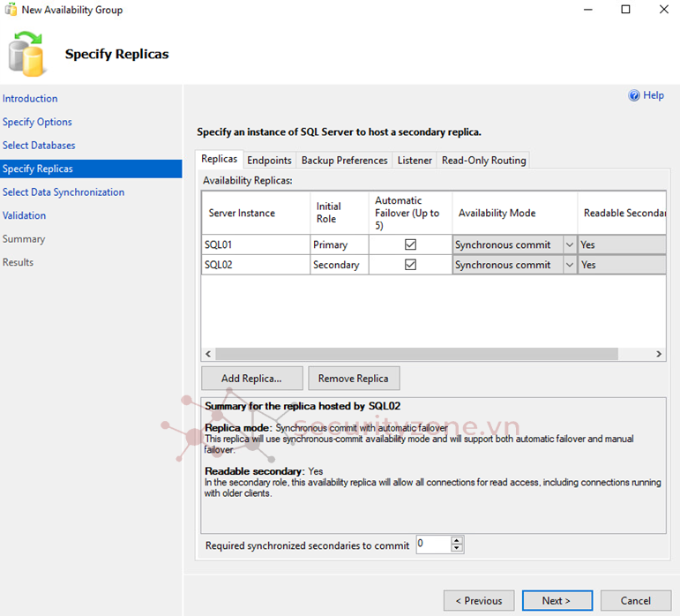Navigate to Select Databases step
680x616 pixels.
click(x=39, y=146)
